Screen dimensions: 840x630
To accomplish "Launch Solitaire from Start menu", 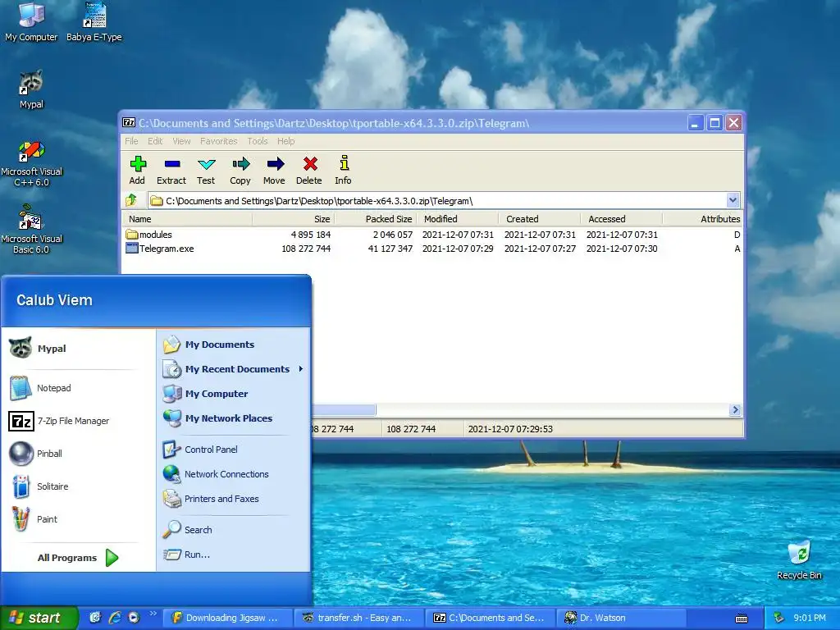I will click(39, 486).
